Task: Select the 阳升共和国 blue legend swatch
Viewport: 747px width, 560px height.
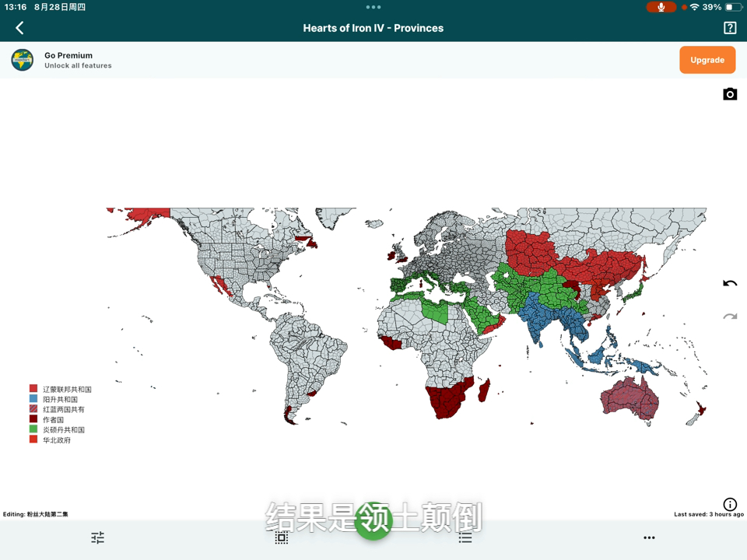Action: point(33,398)
